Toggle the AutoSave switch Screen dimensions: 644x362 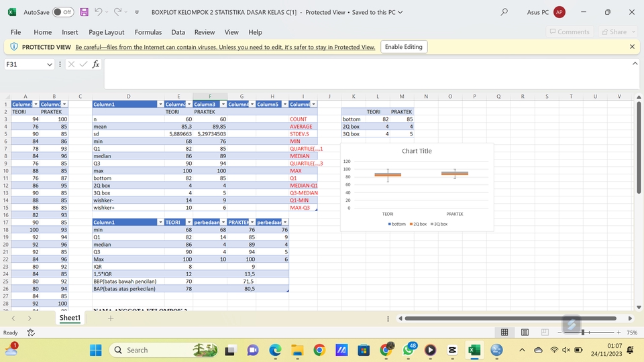coord(63,12)
